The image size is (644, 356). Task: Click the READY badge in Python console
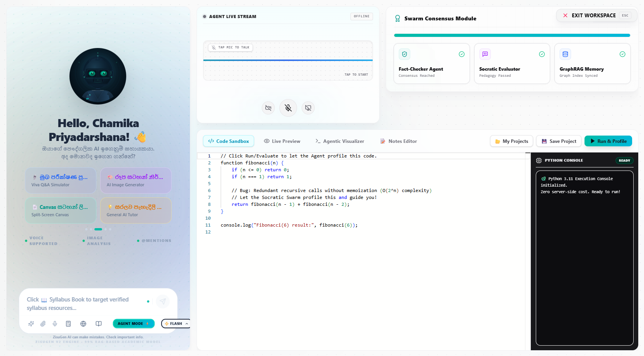[x=624, y=161]
